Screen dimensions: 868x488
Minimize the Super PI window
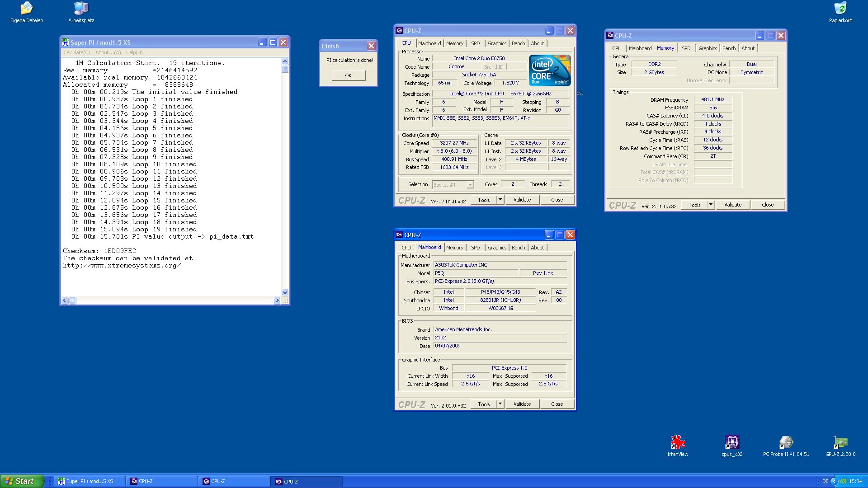pos(262,42)
